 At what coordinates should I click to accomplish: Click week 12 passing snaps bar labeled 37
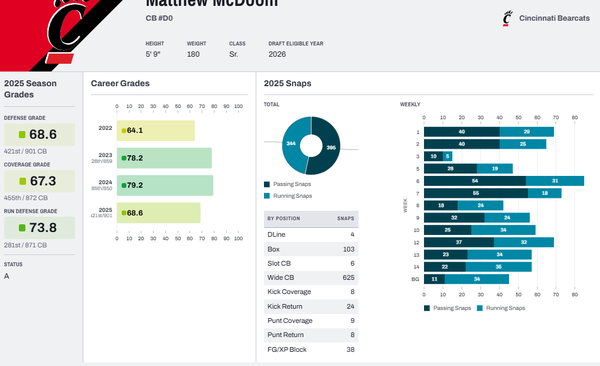pos(459,242)
